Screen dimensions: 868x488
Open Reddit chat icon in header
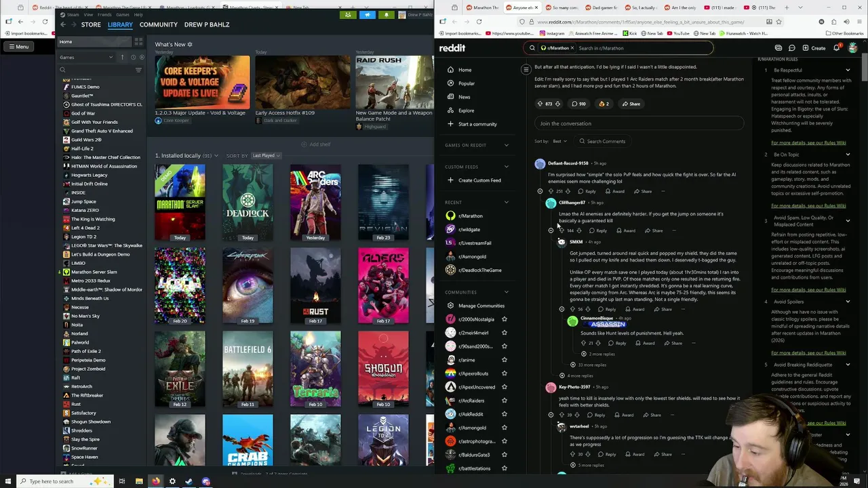click(x=791, y=48)
